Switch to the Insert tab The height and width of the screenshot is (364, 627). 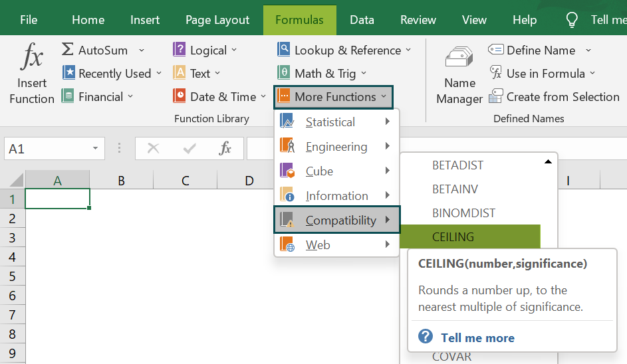(x=145, y=20)
